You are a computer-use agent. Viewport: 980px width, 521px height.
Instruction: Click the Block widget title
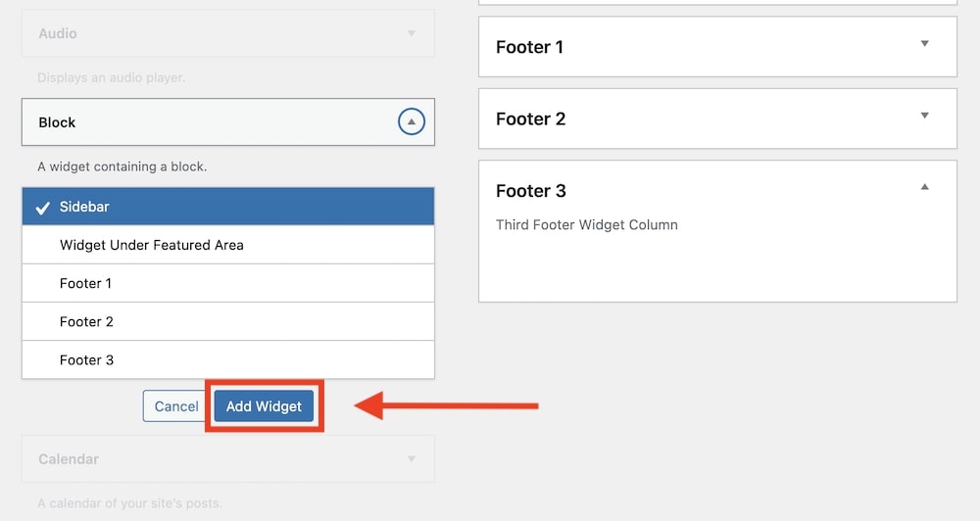pyautogui.click(x=57, y=122)
